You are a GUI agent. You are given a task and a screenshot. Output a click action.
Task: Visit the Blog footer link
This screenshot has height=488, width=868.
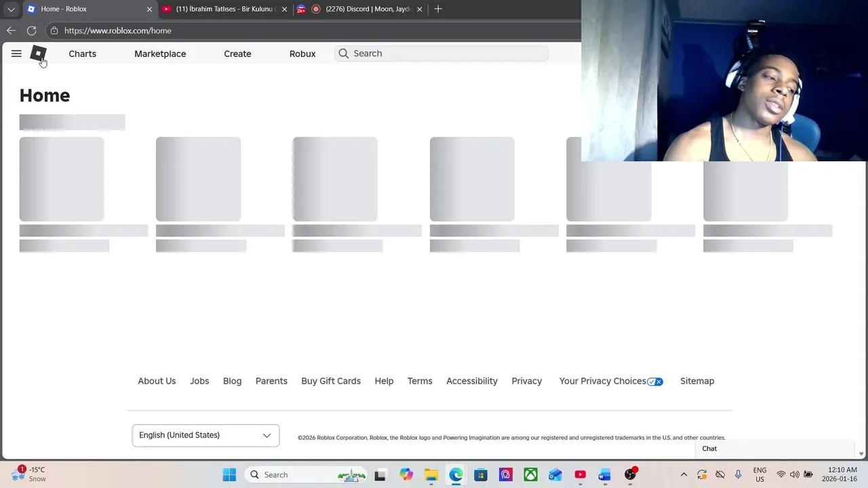click(232, 381)
